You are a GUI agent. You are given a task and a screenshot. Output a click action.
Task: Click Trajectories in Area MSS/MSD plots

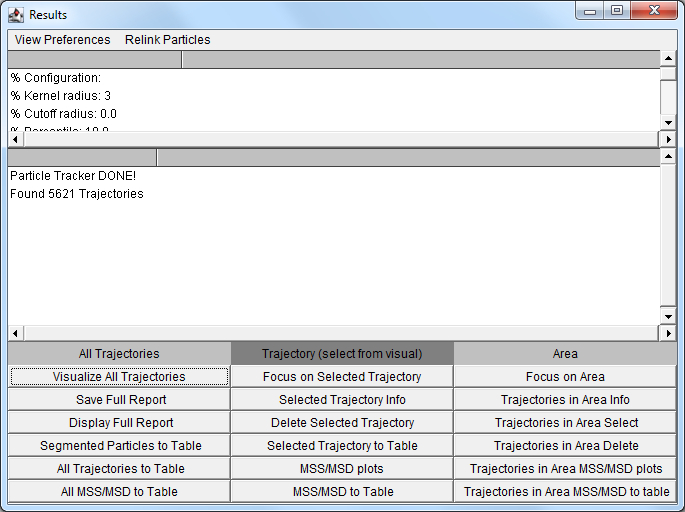pos(565,469)
